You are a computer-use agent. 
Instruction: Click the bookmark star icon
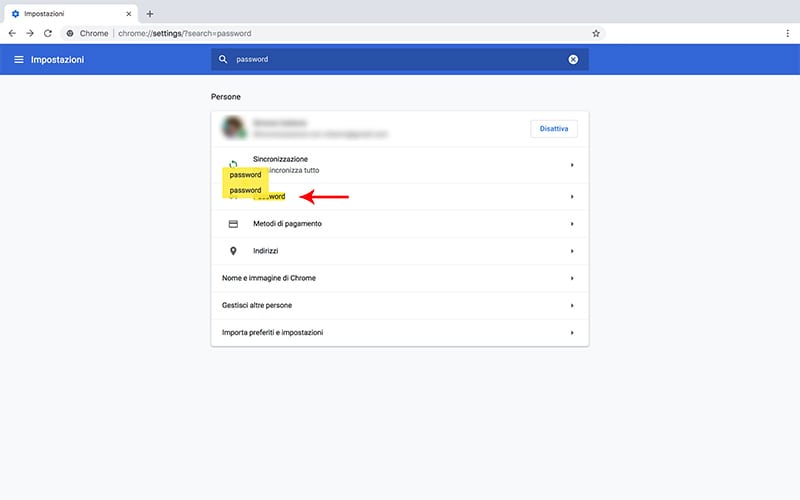coord(596,33)
